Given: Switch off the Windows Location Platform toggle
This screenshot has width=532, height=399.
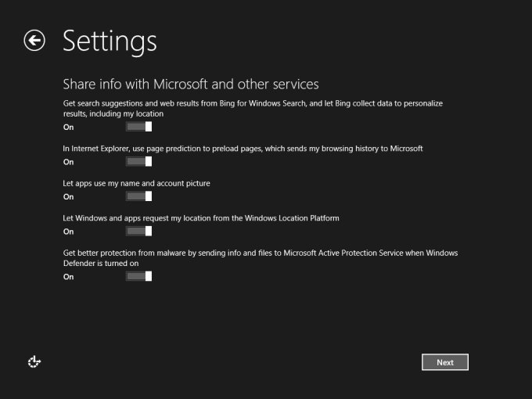Looking at the screenshot, I should [x=138, y=232].
